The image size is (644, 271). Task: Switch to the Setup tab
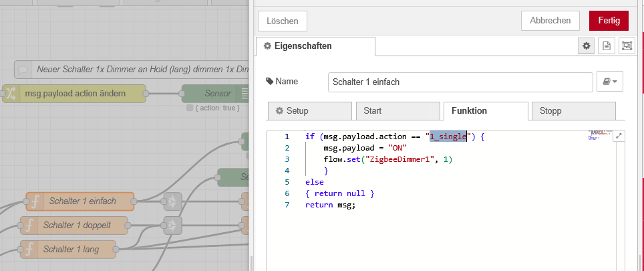(309, 111)
